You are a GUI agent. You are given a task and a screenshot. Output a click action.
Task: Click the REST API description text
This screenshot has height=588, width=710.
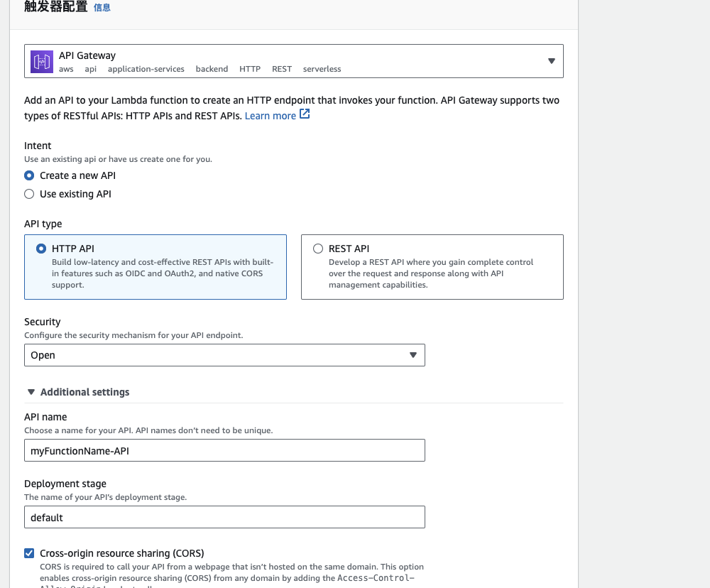[x=431, y=273]
